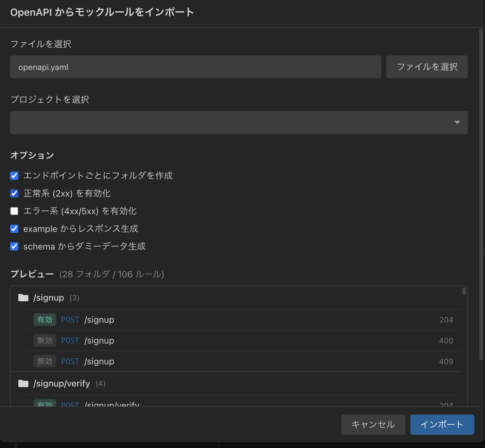485x448 pixels.
Task: Select the POST /signup 400 rule
Action: click(x=243, y=340)
